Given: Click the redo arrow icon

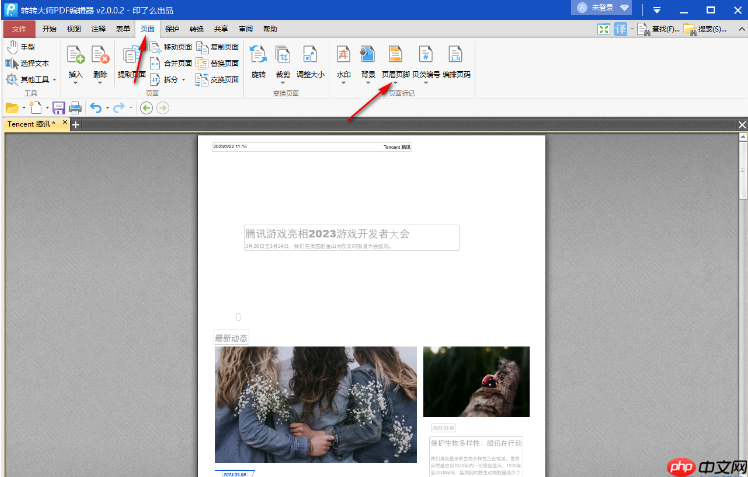Looking at the screenshot, I should [x=119, y=108].
